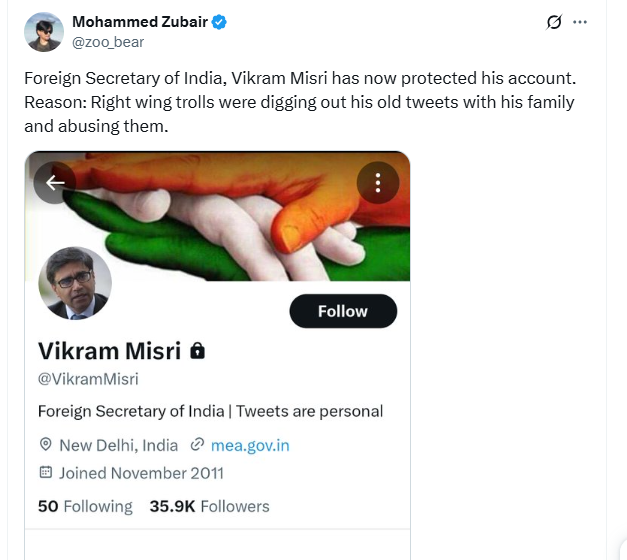The width and height of the screenshot is (627, 560).
Task: Click the tricolor hands banner image
Action: pyautogui.click(x=218, y=216)
